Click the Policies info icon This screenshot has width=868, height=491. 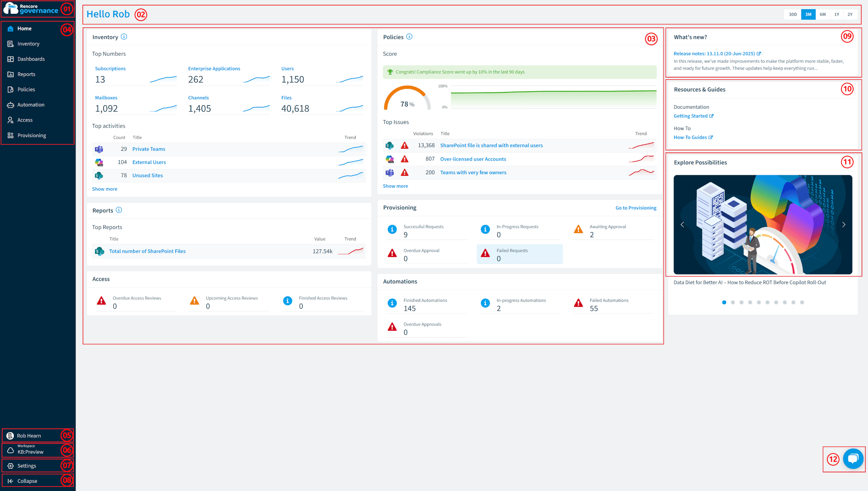point(409,37)
